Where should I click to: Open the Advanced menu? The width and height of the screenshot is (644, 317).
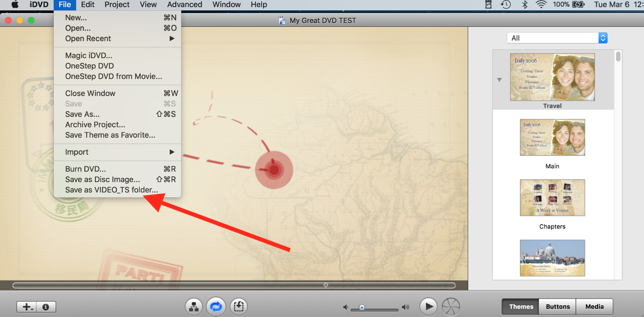[x=184, y=5]
